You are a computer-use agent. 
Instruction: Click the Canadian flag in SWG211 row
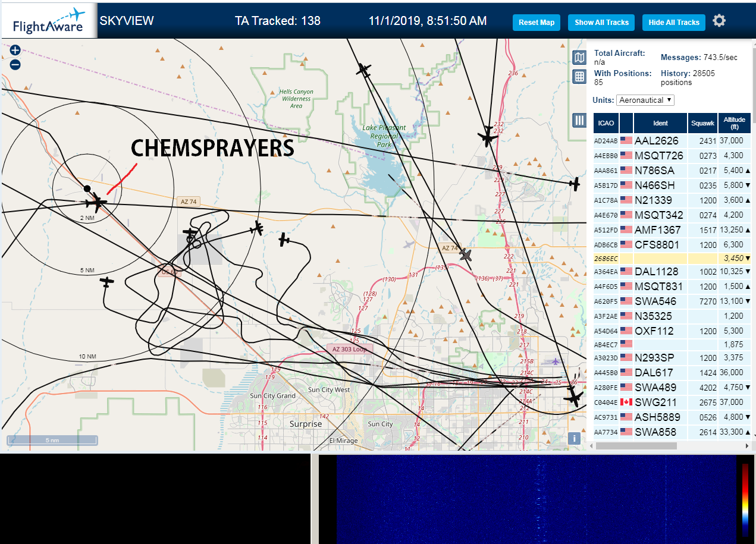(626, 402)
